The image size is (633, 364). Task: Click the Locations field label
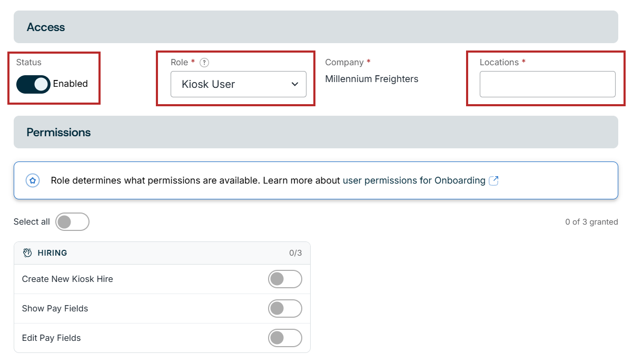coord(499,63)
